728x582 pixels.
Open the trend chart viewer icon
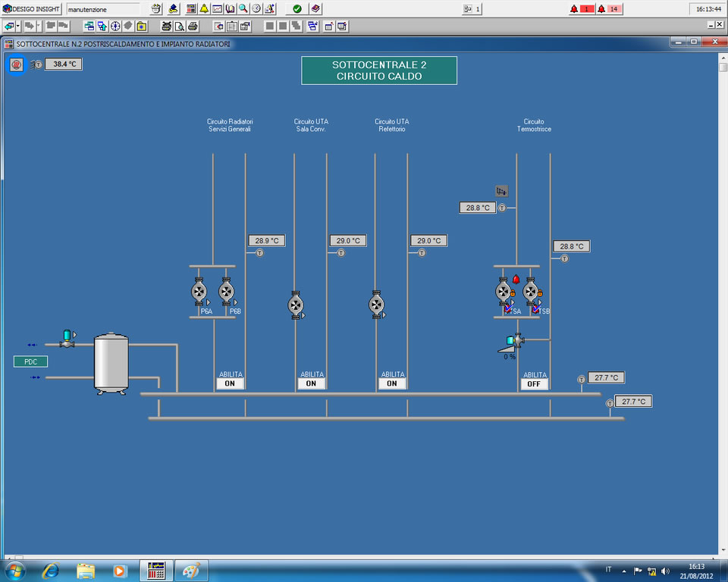pyautogui.click(x=218, y=8)
